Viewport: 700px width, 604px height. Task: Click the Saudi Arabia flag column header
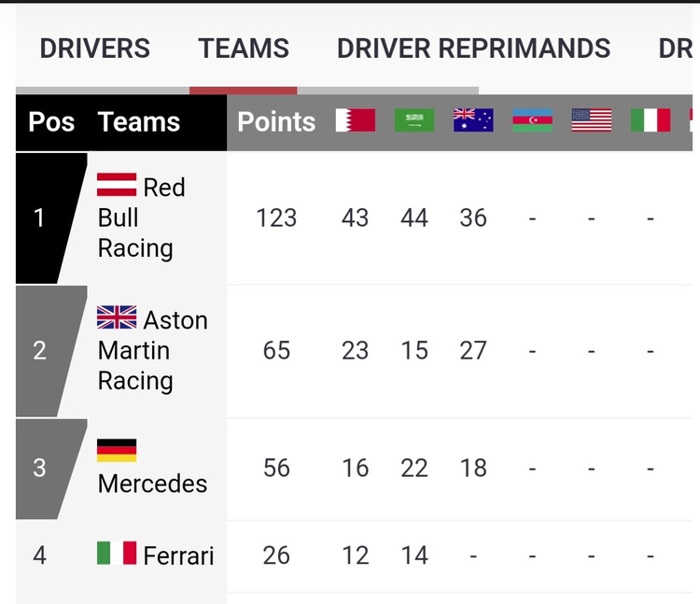(x=414, y=120)
